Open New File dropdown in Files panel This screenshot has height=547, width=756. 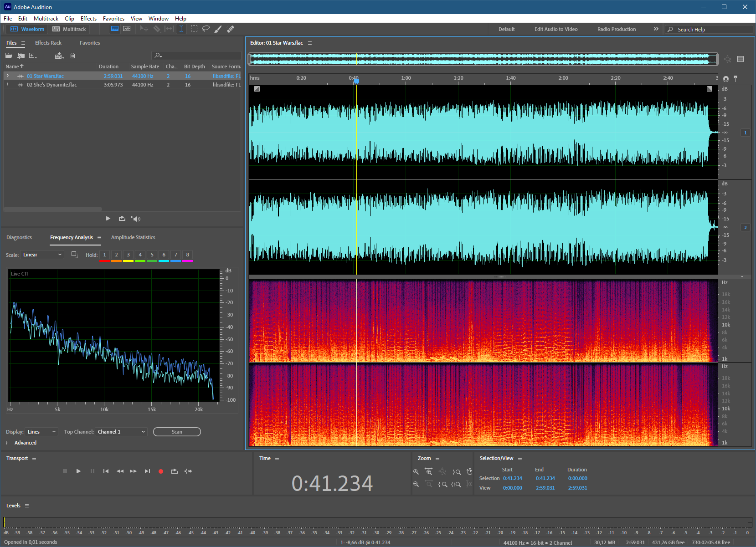point(33,56)
